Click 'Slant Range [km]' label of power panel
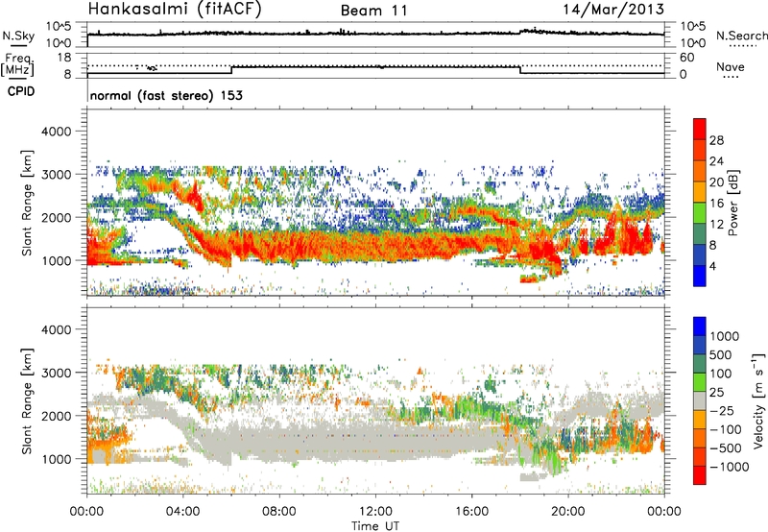The image size is (768, 532). point(28,204)
